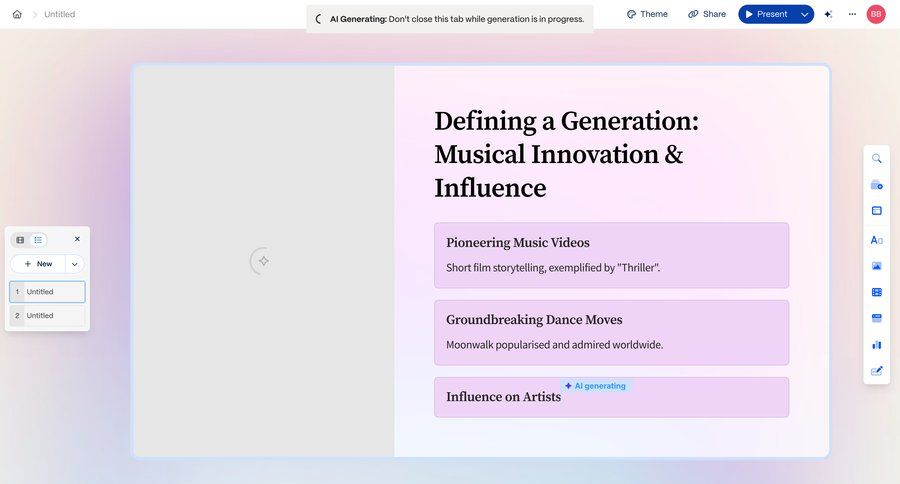Expand the Present options dropdown arrow
The width and height of the screenshot is (900, 484).
(804, 14)
